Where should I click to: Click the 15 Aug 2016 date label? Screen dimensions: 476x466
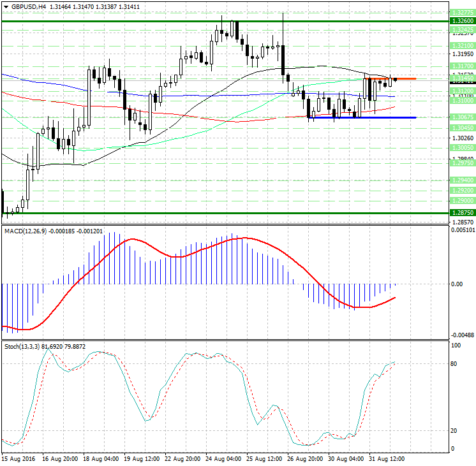(x=19, y=458)
